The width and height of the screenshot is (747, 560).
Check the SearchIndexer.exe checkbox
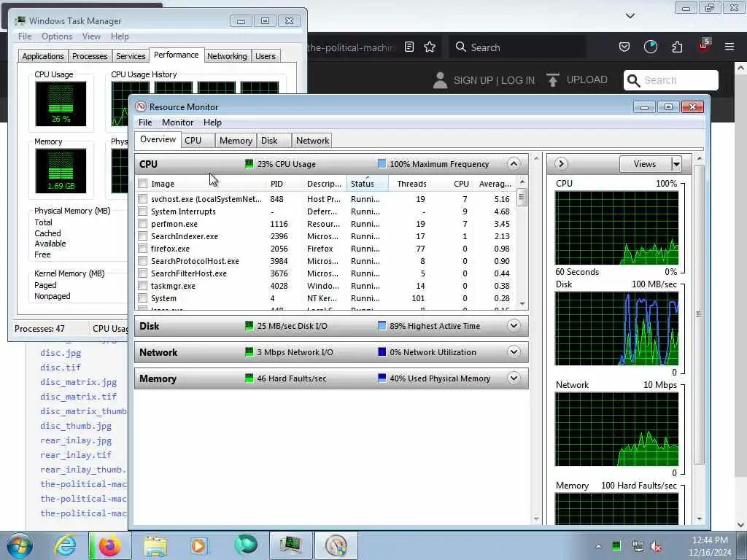click(142, 236)
